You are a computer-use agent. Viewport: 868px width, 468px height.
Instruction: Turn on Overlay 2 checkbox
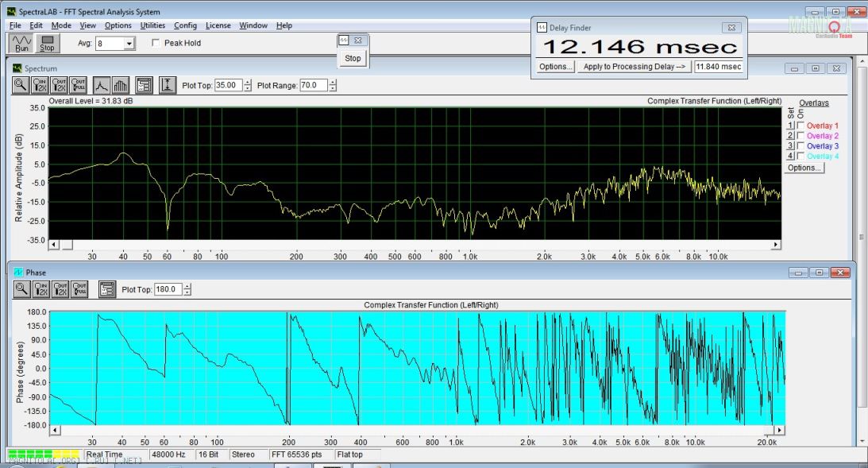click(x=800, y=136)
